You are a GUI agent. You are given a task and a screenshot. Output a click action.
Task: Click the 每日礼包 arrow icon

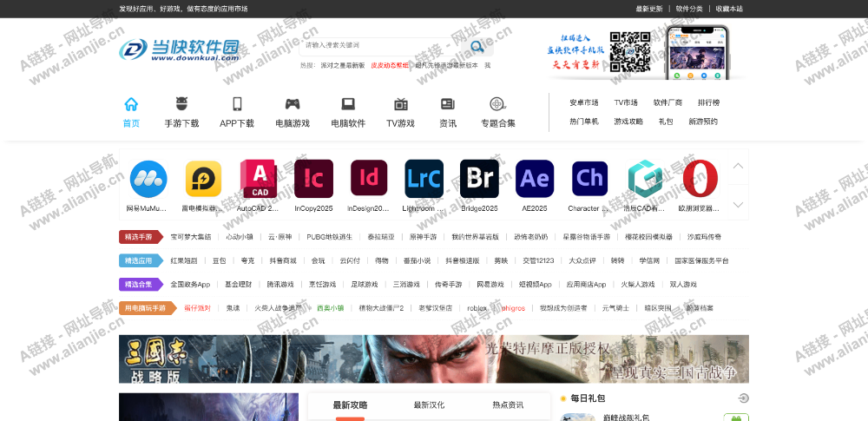point(744,398)
